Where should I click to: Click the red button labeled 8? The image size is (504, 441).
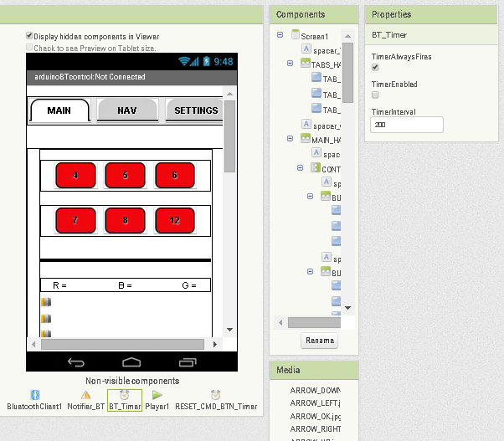[125, 220]
